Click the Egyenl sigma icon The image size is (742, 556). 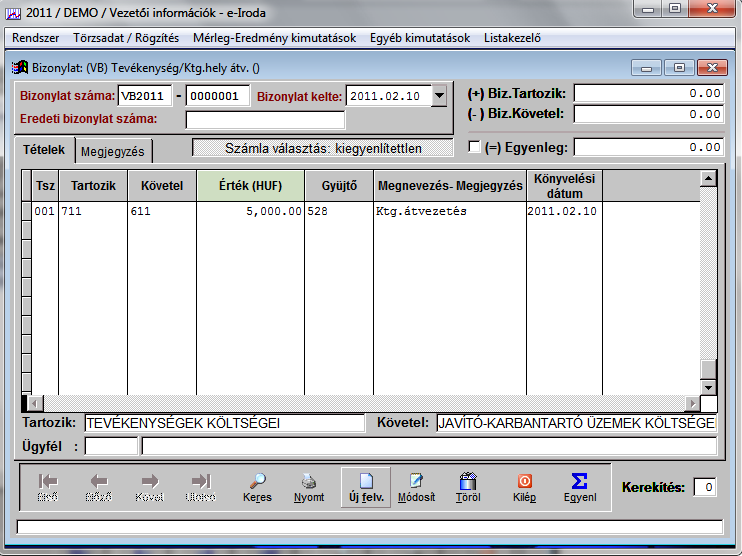(x=579, y=482)
